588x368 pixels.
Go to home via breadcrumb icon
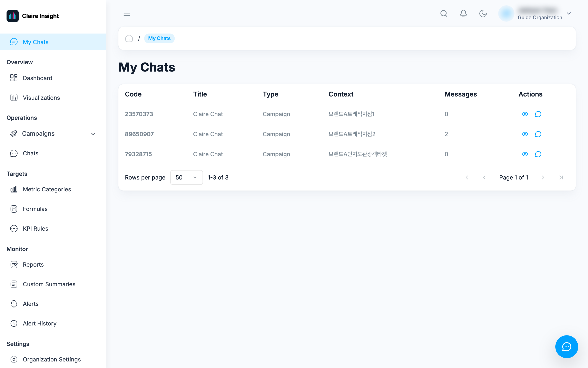[x=129, y=38]
